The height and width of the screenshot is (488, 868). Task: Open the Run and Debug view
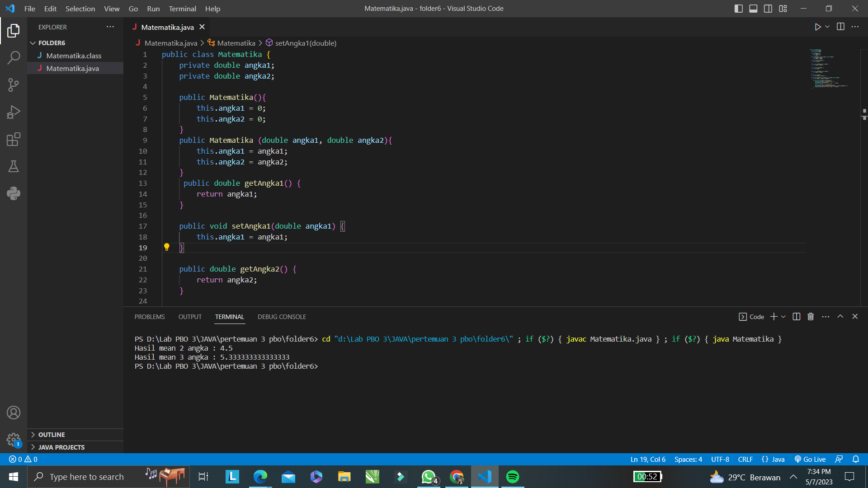[x=14, y=112]
